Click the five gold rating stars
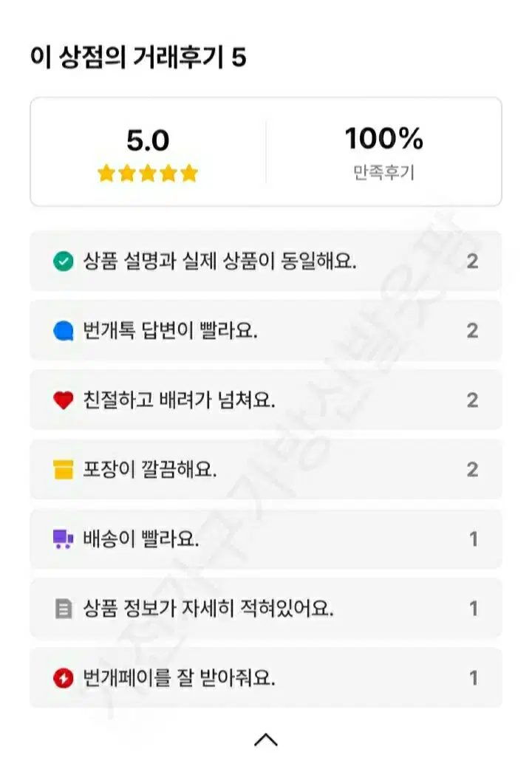 point(148,173)
